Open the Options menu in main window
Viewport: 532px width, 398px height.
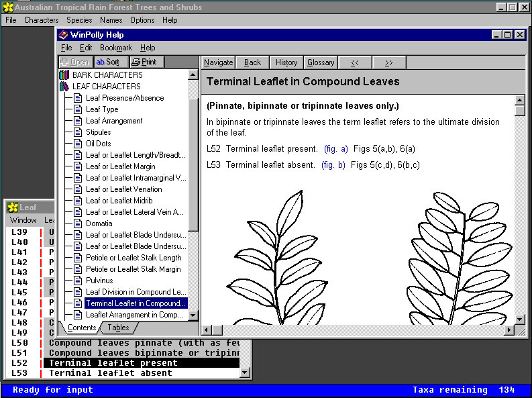point(142,20)
